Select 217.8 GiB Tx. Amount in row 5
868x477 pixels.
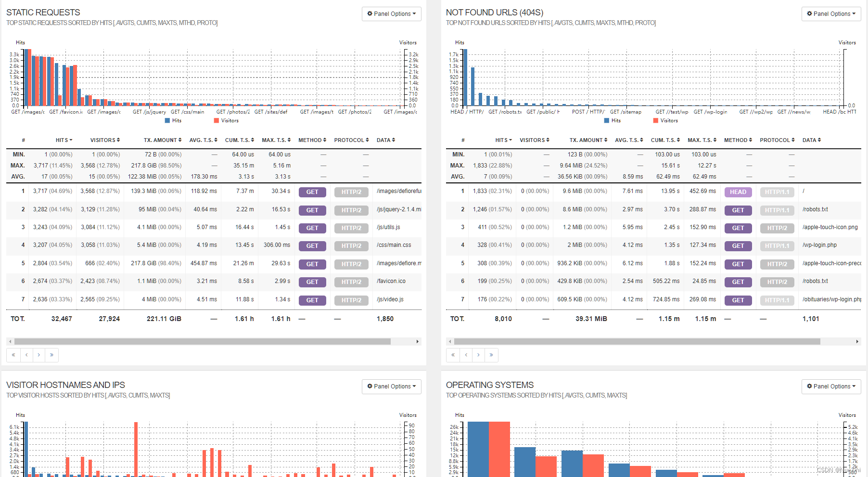[x=156, y=263]
